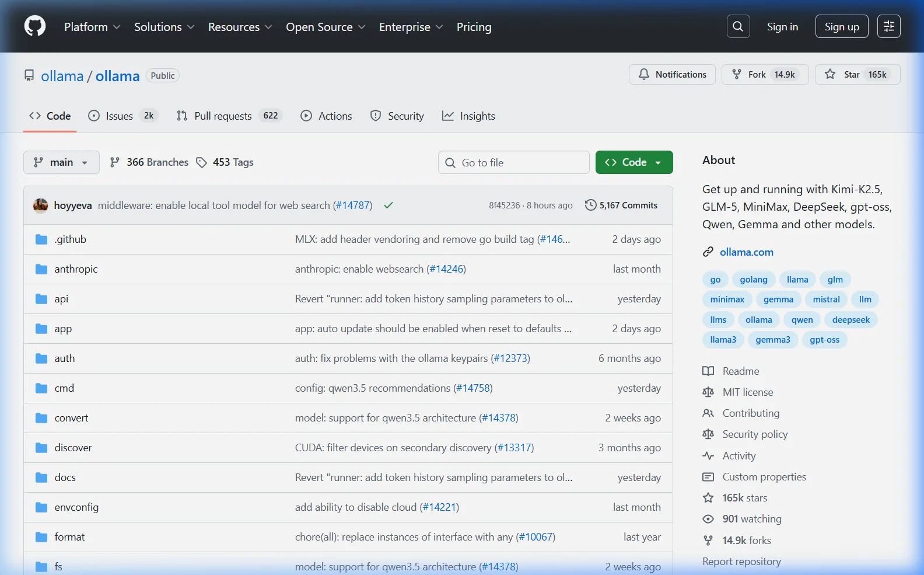Open the search magnifier button

tap(738, 26)
